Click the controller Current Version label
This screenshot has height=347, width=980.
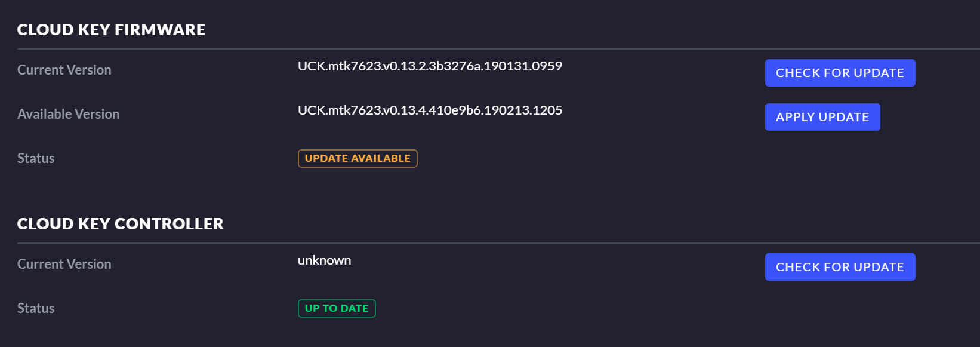pos(64,264)
